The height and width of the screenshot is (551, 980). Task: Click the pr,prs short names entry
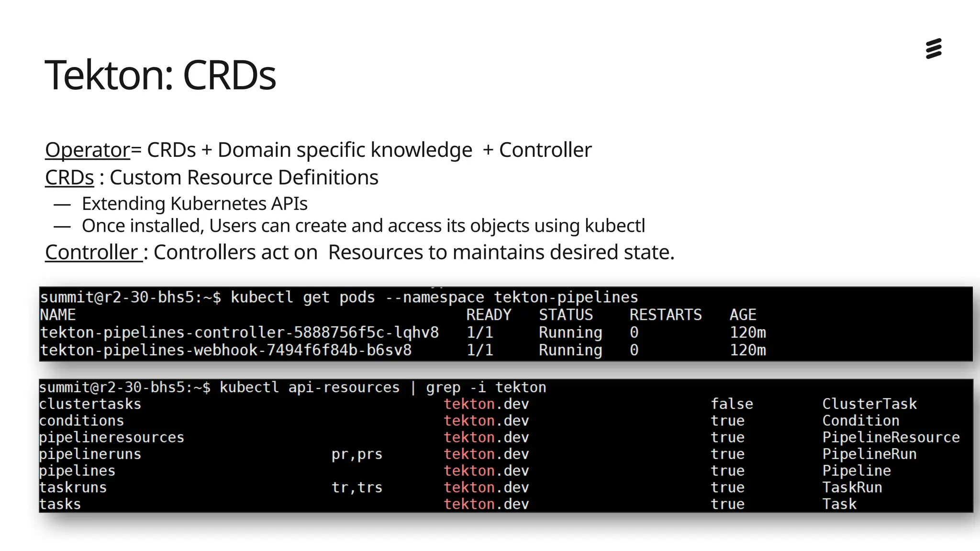click(356, 454)
